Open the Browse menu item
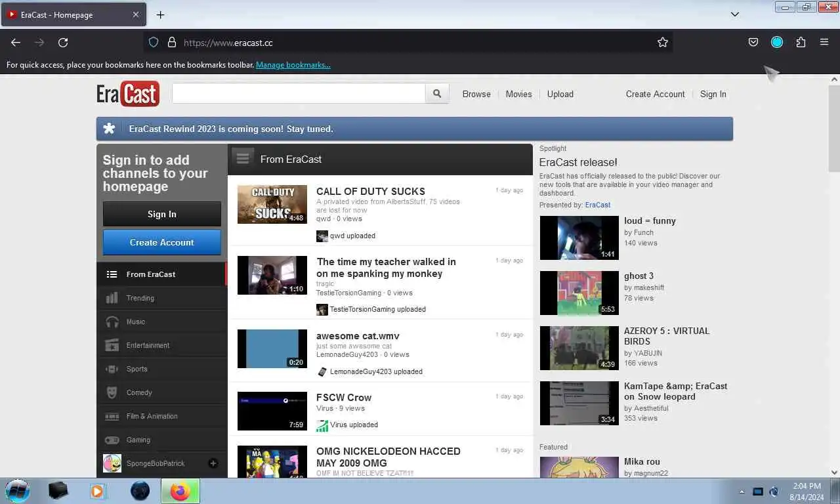 (x=476, y=94)
